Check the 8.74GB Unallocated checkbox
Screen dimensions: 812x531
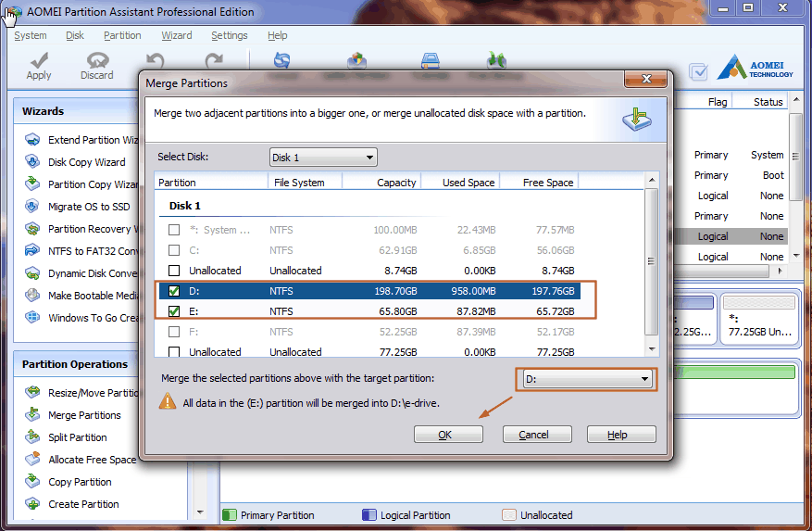(x=174, y=271)
